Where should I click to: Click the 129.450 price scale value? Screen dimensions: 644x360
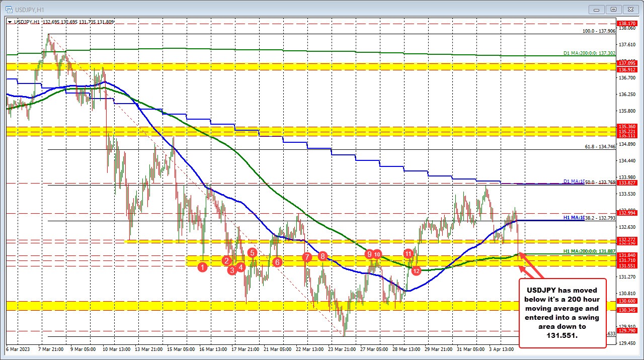tap(628, 343)
